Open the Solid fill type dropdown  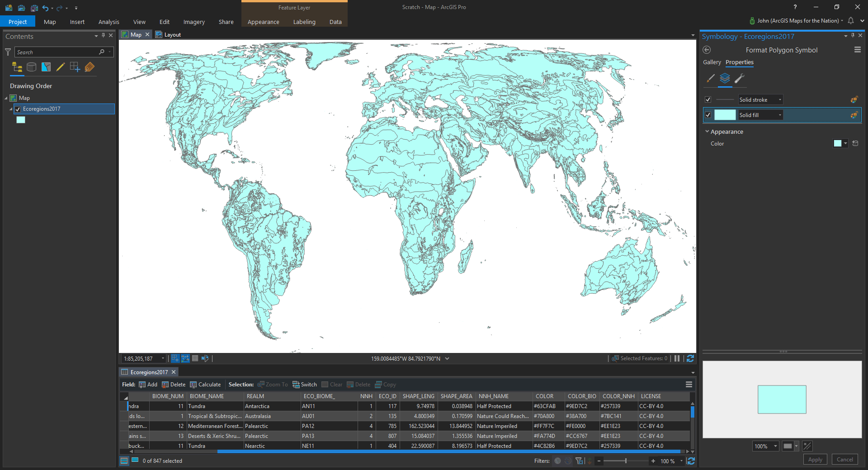779,115
